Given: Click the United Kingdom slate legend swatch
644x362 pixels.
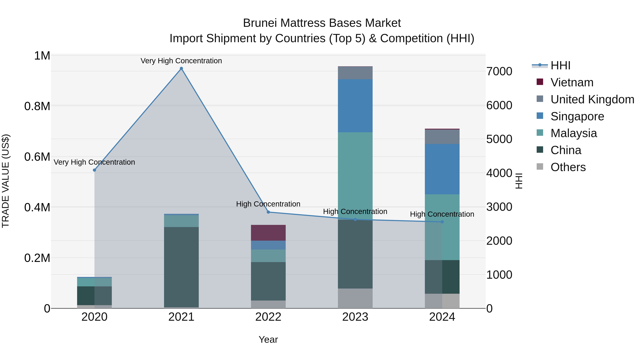Looking at the screenshot, I should click(x=540, y=99).
